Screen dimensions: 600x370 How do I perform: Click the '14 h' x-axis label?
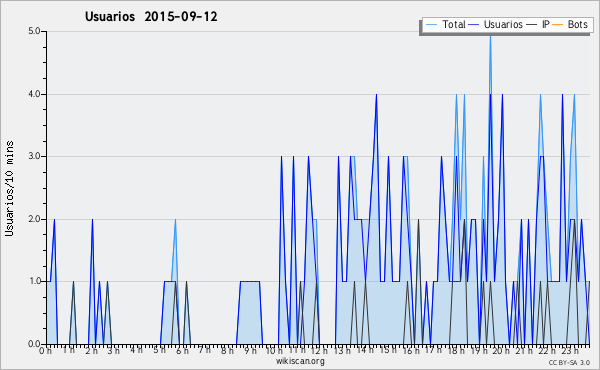click(x=365, y=350)
